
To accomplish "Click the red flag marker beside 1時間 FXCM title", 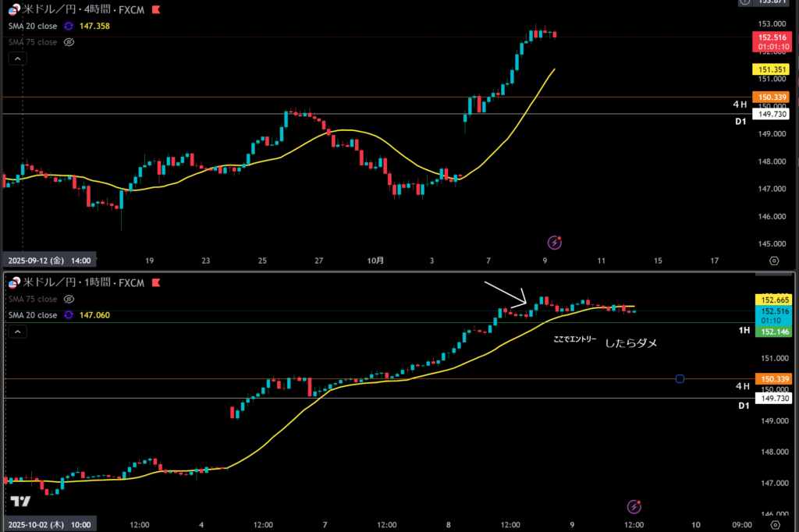I will pos(156,282).
